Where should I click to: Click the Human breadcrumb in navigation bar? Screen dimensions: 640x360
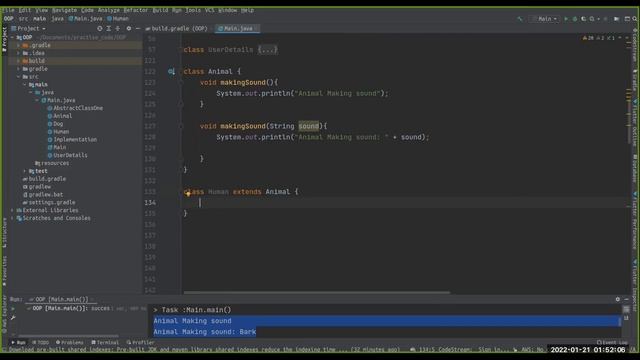point(118,19)
